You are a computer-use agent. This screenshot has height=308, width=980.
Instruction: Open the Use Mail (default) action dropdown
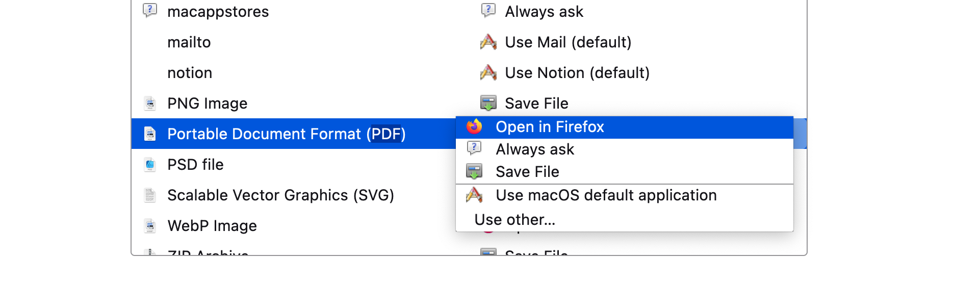(x=568, y=42)
